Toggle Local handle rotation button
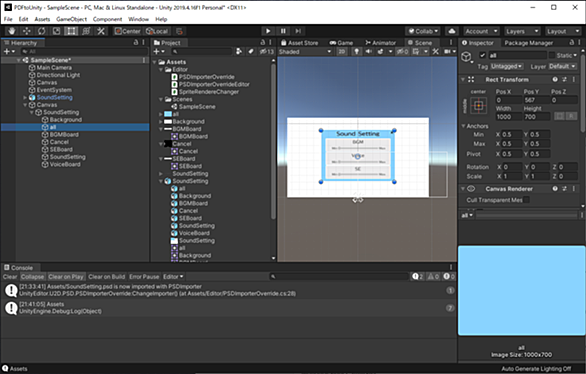The image size is (586, 374). pyautogui.click(x=157, y=31)
